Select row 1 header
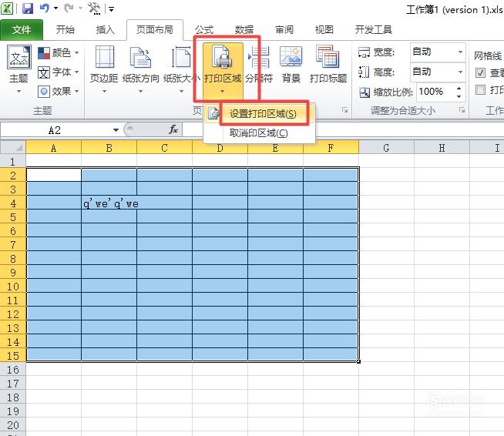The width and height of the screenshot is (504, 436). point(13,162)
